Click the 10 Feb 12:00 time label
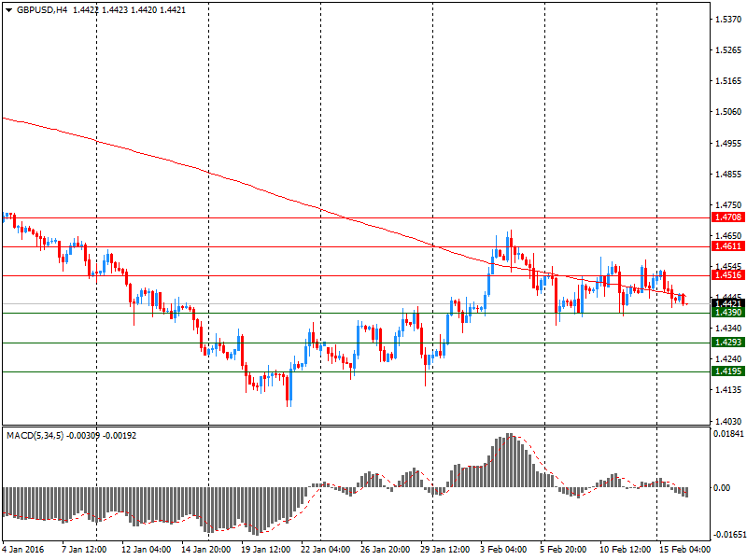The height and width of the screenshot is (560, 747). 625,550
